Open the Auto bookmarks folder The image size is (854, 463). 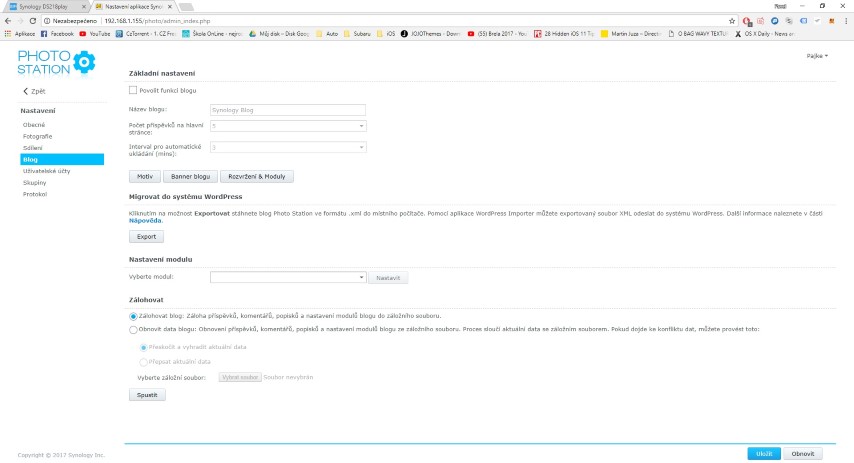(327, 34)
